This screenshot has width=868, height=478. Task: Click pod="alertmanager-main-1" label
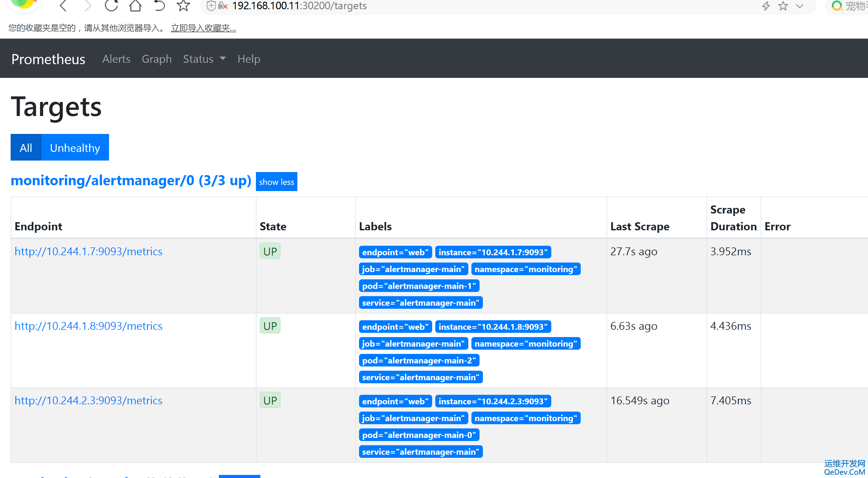pyautogui.click(x=419, y=286)
